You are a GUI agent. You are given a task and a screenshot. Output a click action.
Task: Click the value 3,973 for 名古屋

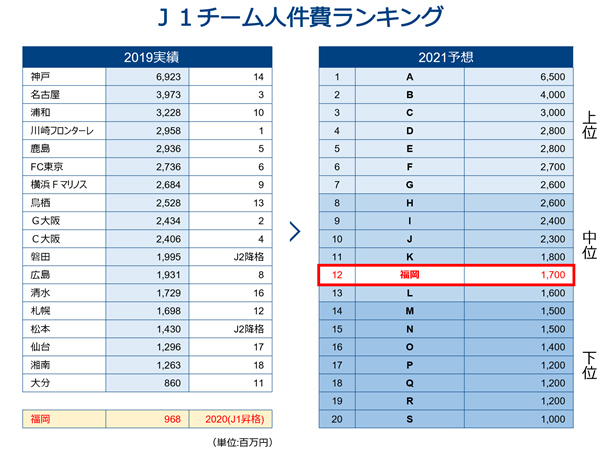[x=168, y=95]
